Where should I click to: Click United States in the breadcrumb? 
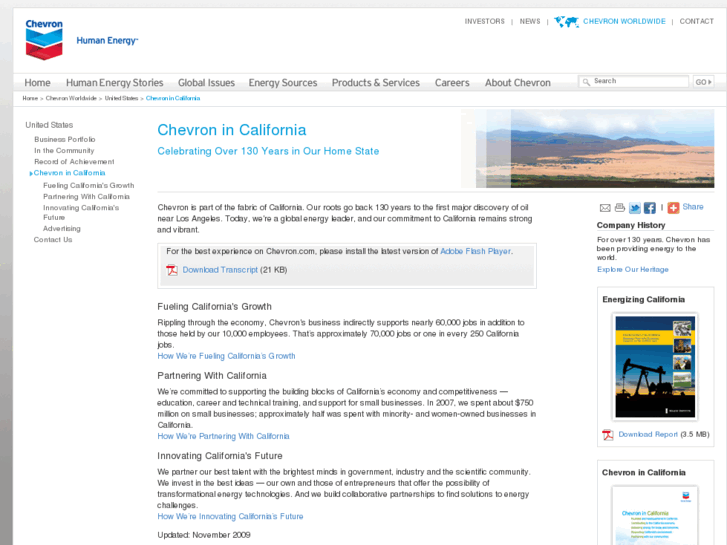click(x=121, y=98)
